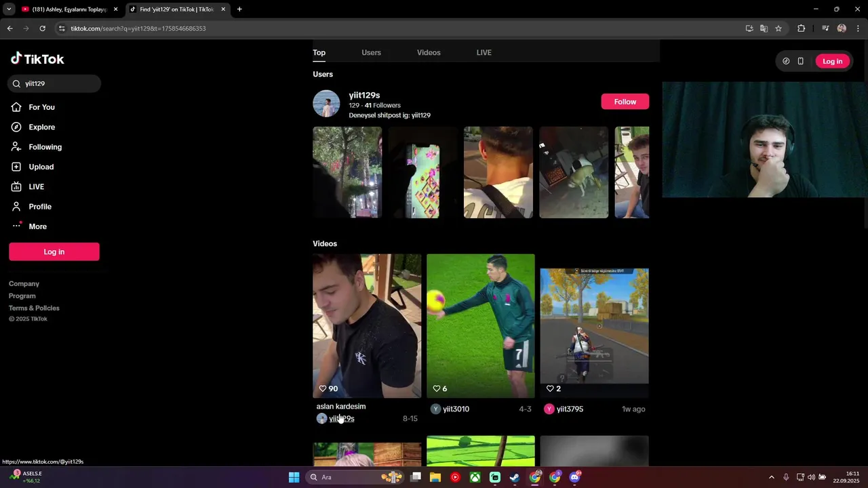Image resolution: width=868 pixels, height=488 pixels.
Task: Open the media controls music icon
Action: [x=825, y=28]
